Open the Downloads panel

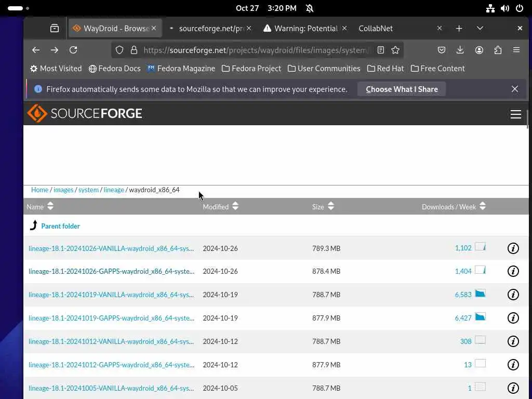(x=460, y=50)
